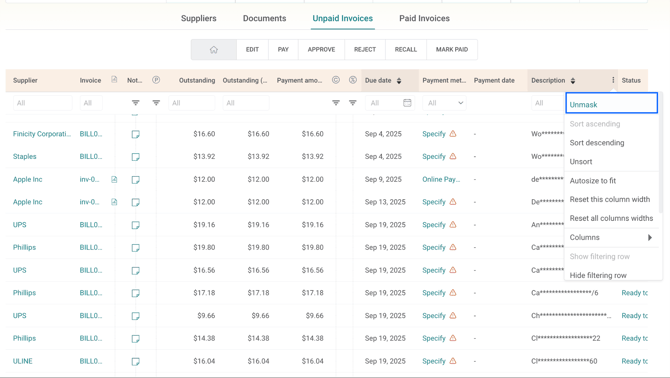The image size is (670, 378).
Task: Switch to the Paid Invoices tab
Action: click(424, 18)
